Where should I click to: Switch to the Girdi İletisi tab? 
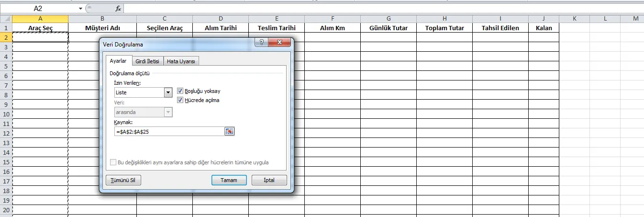tap(147, 61)
